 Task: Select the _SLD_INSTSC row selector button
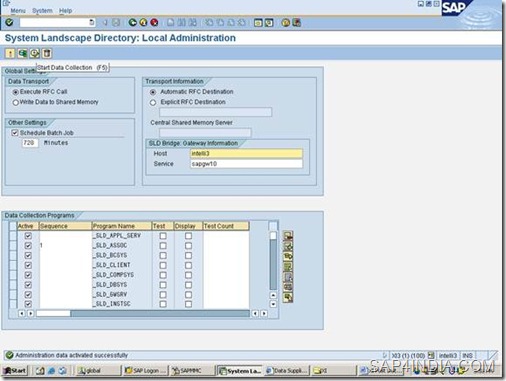pyautogui.click(x=13, y=304)
